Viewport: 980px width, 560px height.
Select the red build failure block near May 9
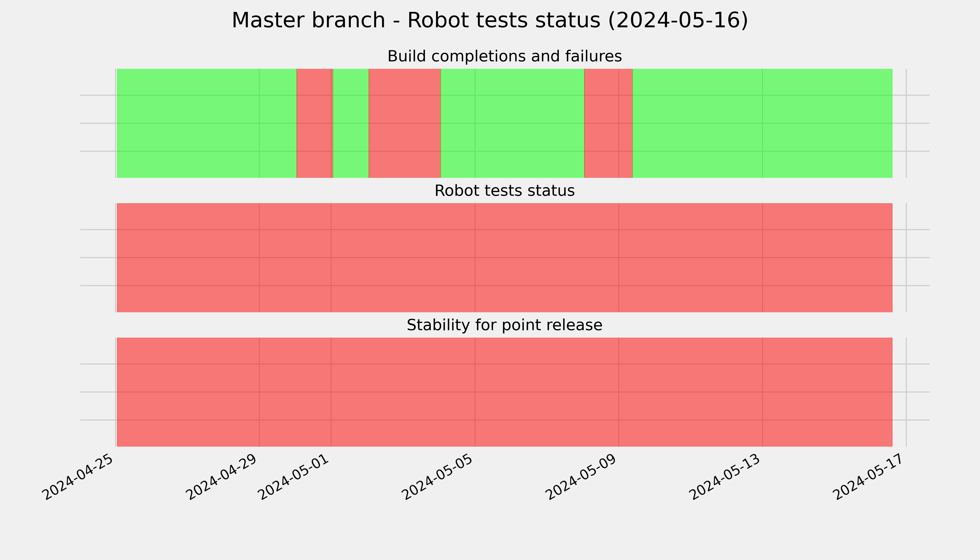pos(609,123)
